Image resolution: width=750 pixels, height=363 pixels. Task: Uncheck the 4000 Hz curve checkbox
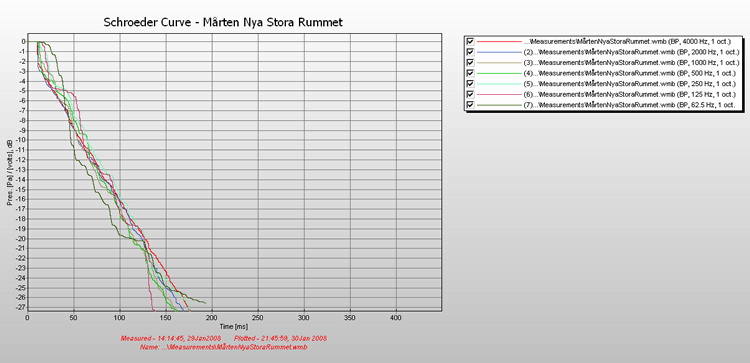coord(470,42)
